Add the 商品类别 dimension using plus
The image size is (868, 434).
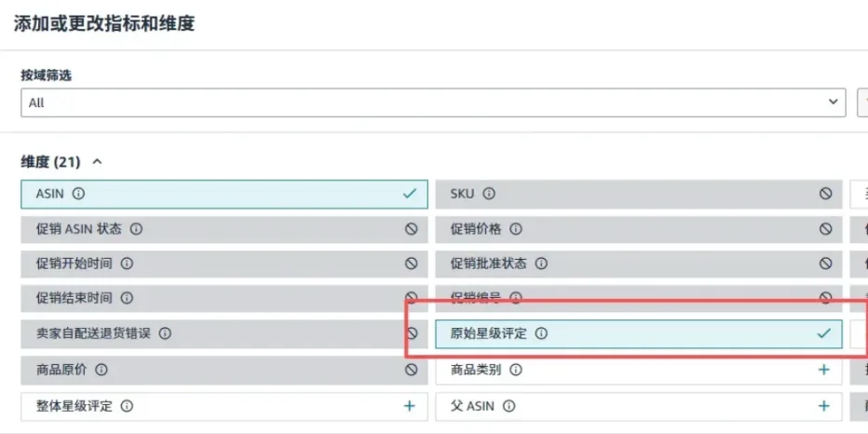pos(824,370)
